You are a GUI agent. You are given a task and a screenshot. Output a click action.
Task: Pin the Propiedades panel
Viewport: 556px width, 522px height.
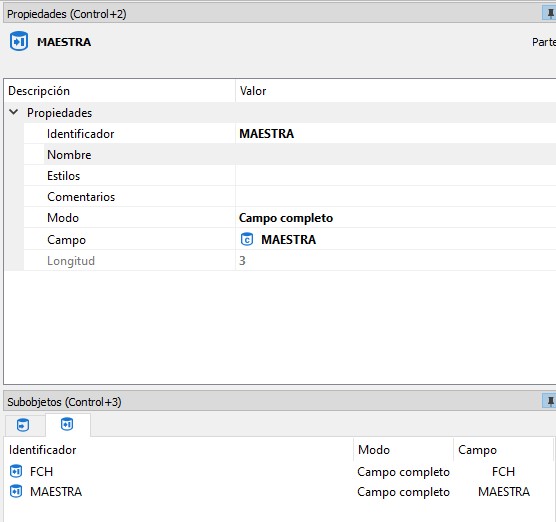(x=550, y=14)
